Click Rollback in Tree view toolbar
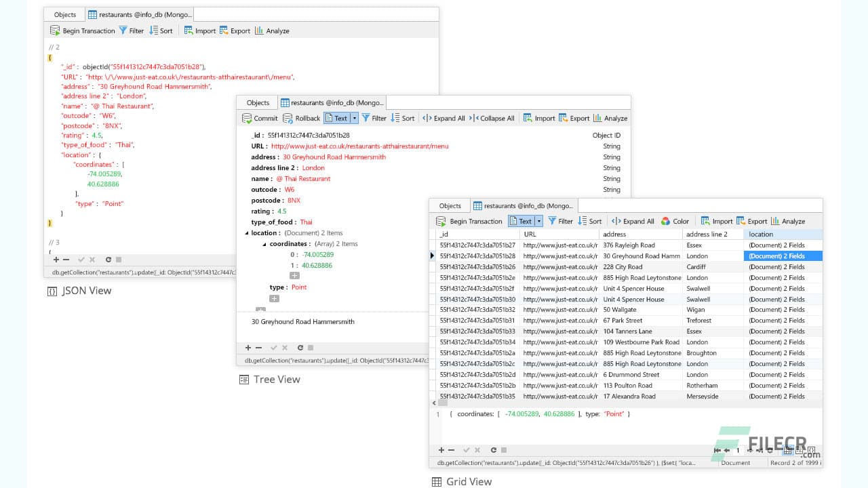Viewport: 868px width, 488px height. (x=301, y=118)
